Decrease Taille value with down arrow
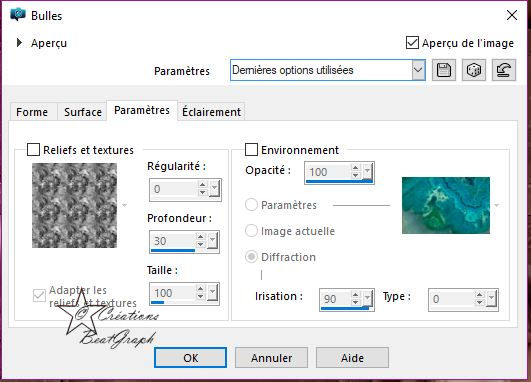 (200, 297)
